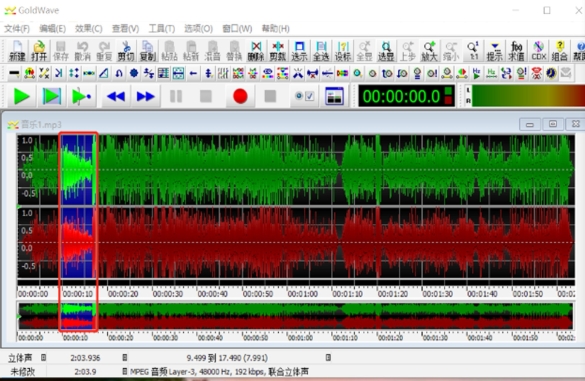Click the 设标 (Set Marker) icon
The height and width of the screenshot is (381, 585).
tap(342, 51)
